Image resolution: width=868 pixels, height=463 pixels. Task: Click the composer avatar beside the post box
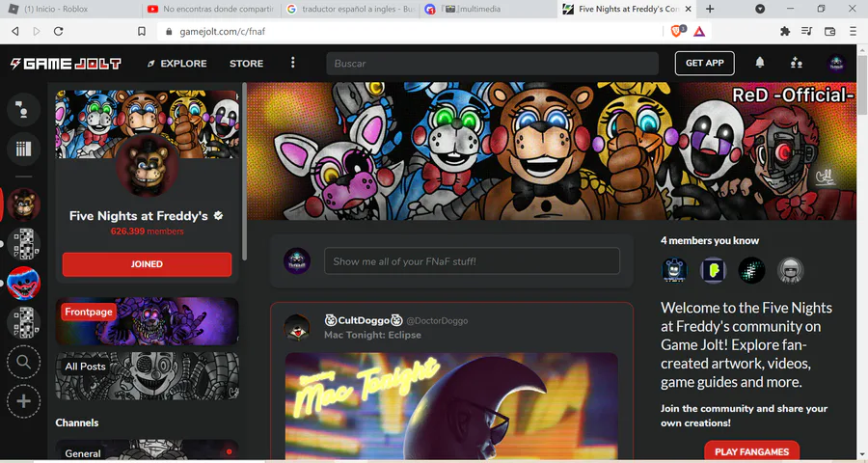click(297, 260)
